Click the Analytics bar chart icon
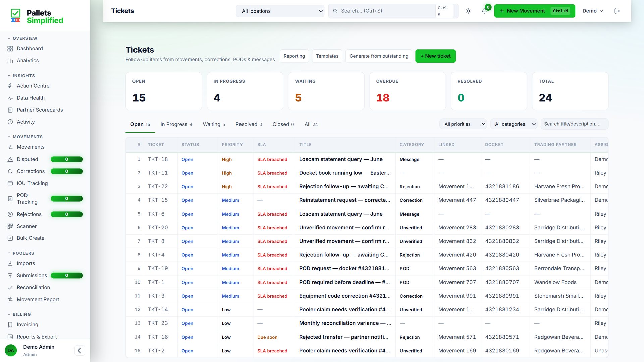644x362 pixels. pos(10,61)
